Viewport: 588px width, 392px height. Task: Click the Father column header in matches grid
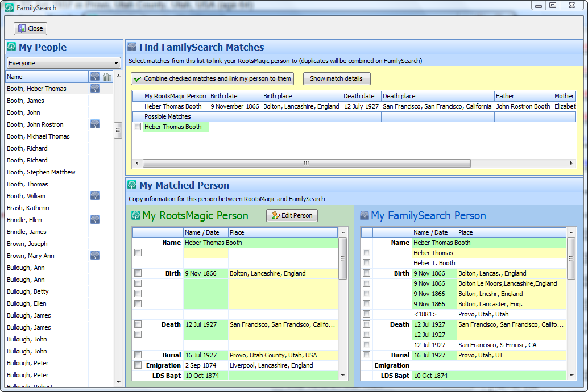click(x=524, y=96)
